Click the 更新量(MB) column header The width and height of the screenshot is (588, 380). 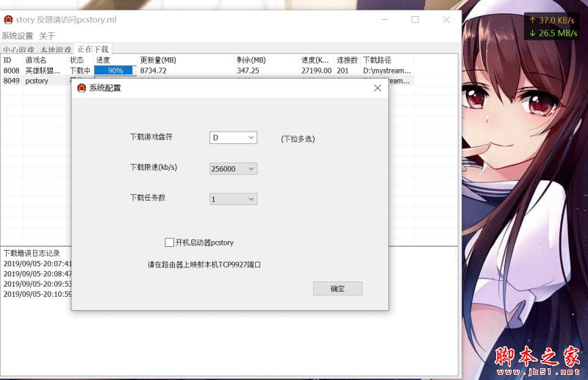tap(186, 60)
